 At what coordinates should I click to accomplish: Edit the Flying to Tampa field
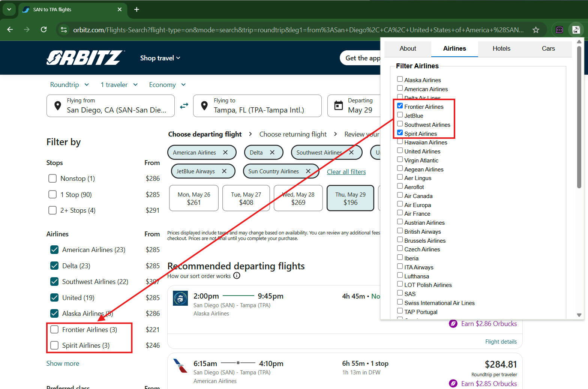[x=257, y=106]
